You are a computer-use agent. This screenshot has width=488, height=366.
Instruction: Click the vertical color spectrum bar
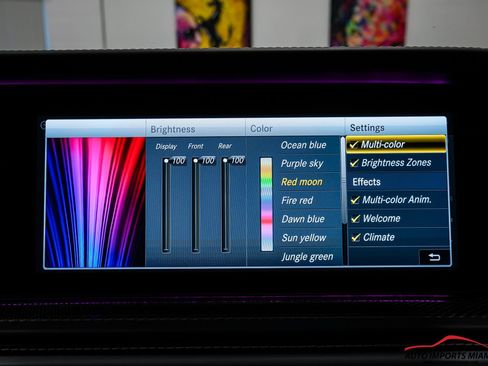tap(266, 204)
